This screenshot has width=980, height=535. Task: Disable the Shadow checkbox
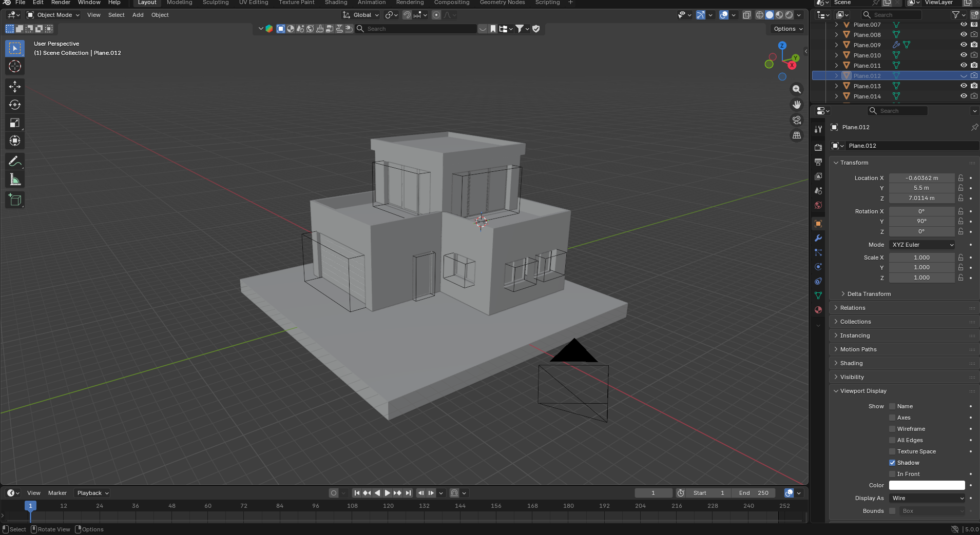(892, 463)
